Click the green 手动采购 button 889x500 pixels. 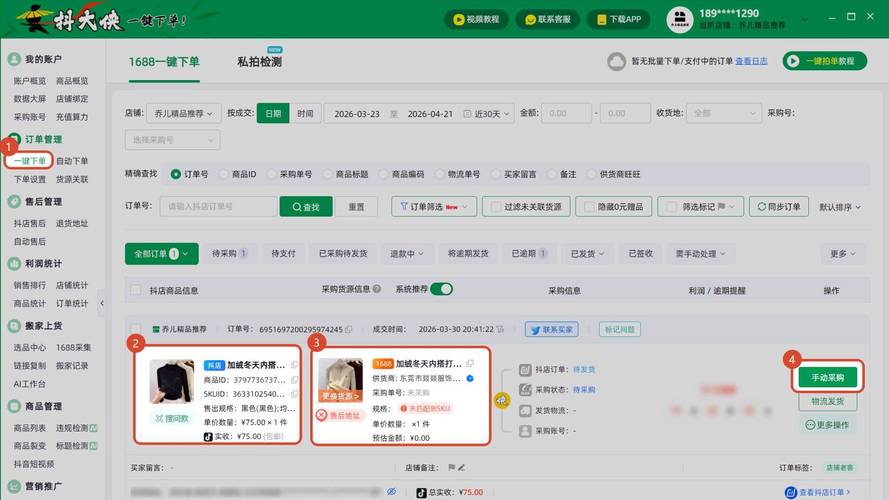coord(827,378)
